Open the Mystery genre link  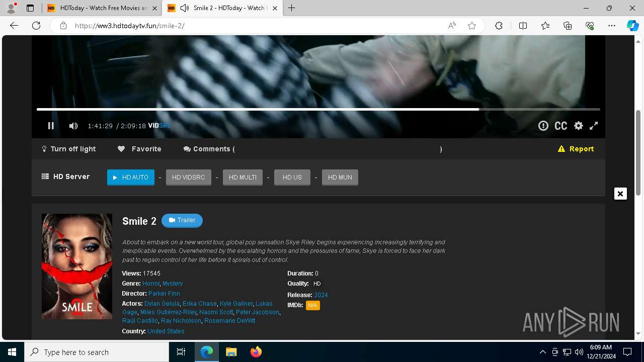pos(173,284)
